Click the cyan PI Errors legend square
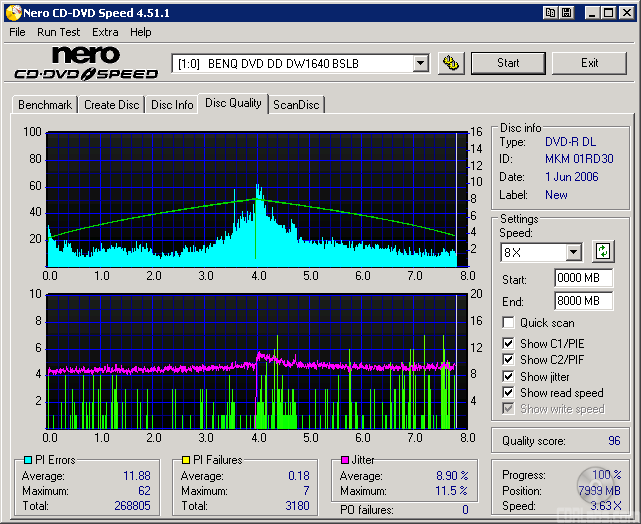 pyautogui.click(x=27, y=460)
